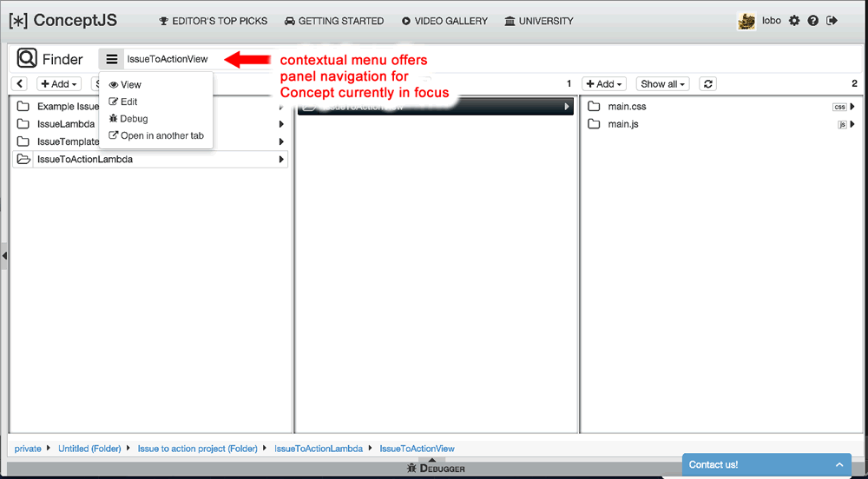
Task: Click the IssueToActionLambda breadcrumb
Action: point(319,449)
